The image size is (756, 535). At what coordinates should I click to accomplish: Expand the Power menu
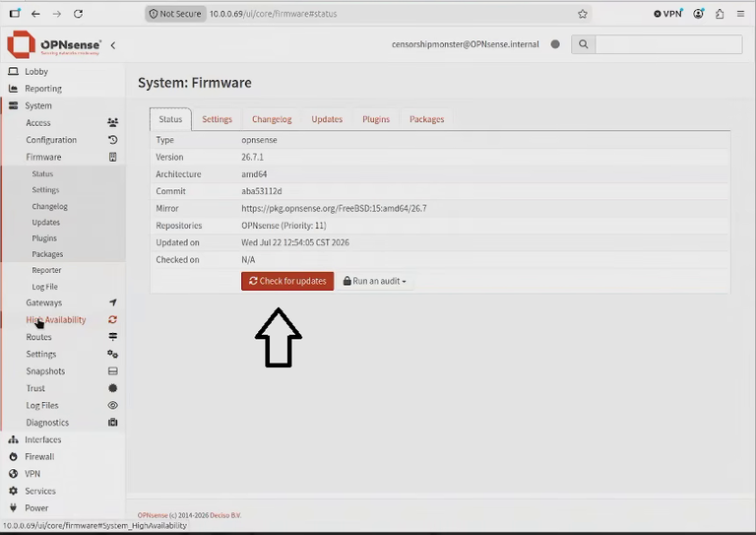(x=36, y=508)
